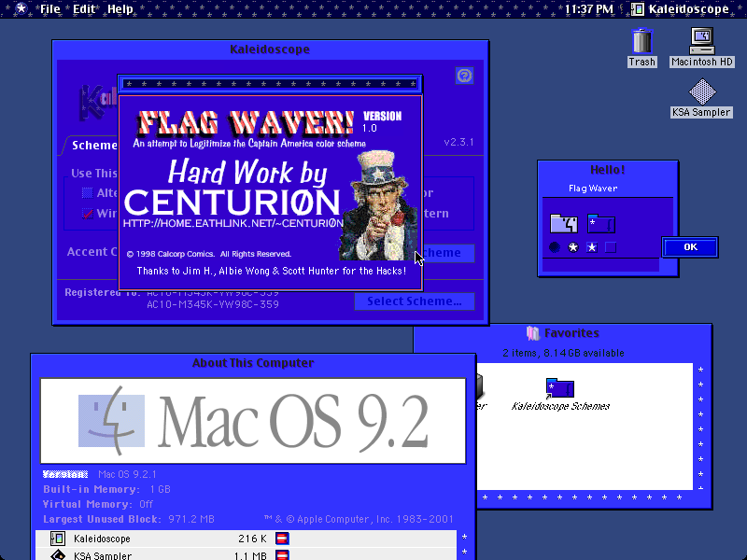Click the Finder face logo in About This Computer
The width and height of the screenshot is (747, 560).
tap(111, 421)
